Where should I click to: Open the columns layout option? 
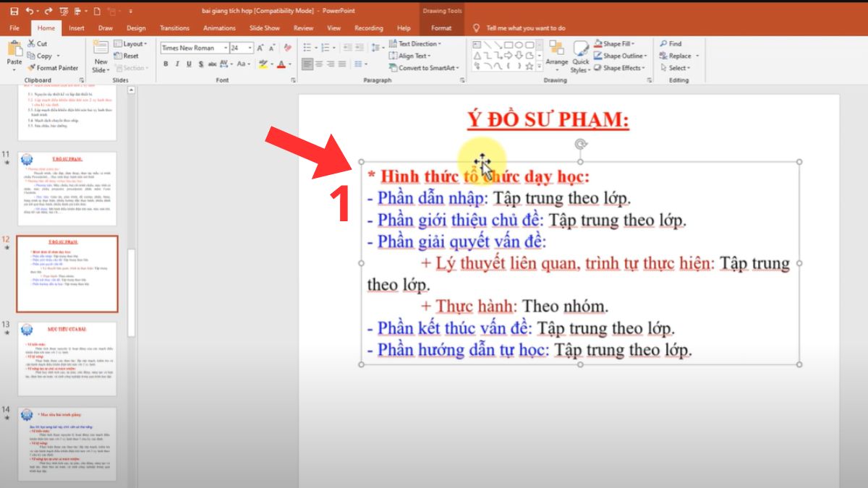coord(360,64)
